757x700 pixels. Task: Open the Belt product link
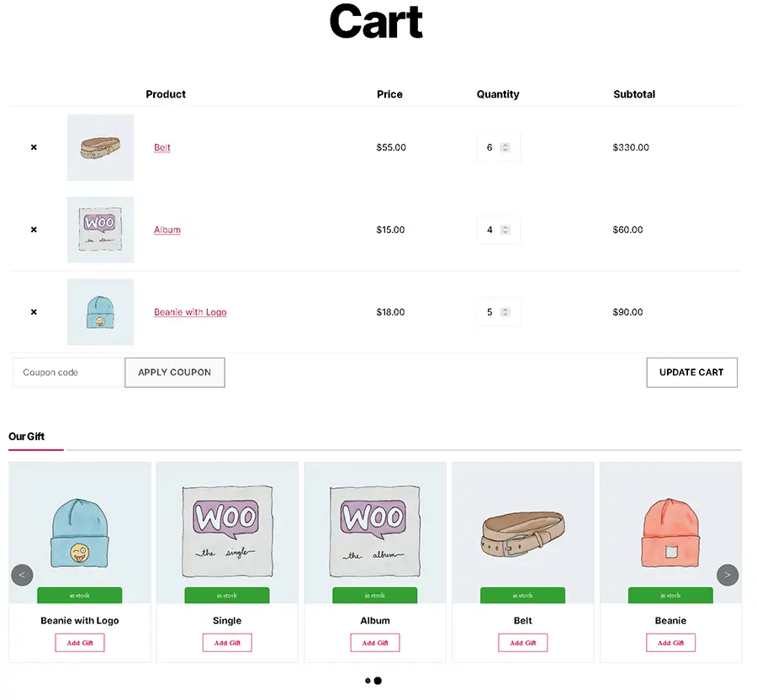coord(162,148)
